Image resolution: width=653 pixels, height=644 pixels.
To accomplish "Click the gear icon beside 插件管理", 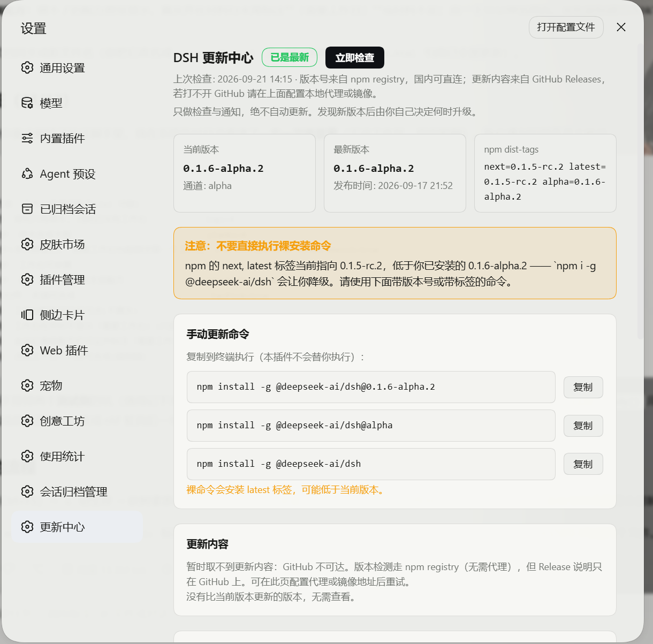I will (27, 279).
